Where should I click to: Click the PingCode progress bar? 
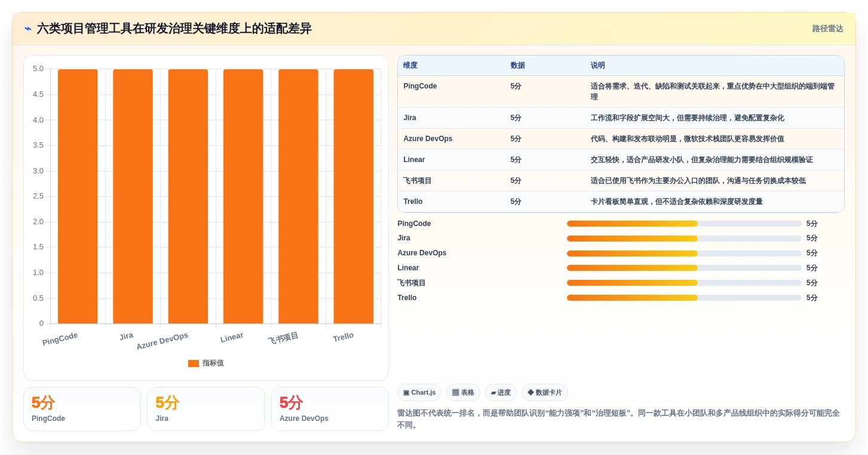click(684, 224)
